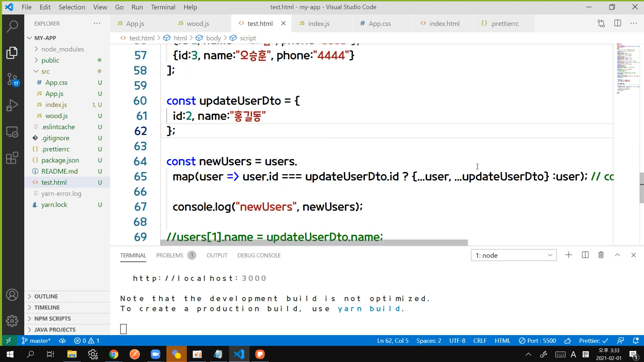This screenshot has width=644, height=362.
Task: Open editor More Actions menu
Action: 634,23
